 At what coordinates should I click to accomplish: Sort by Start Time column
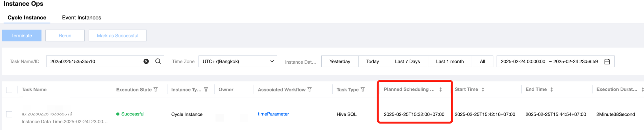[483, 90]
